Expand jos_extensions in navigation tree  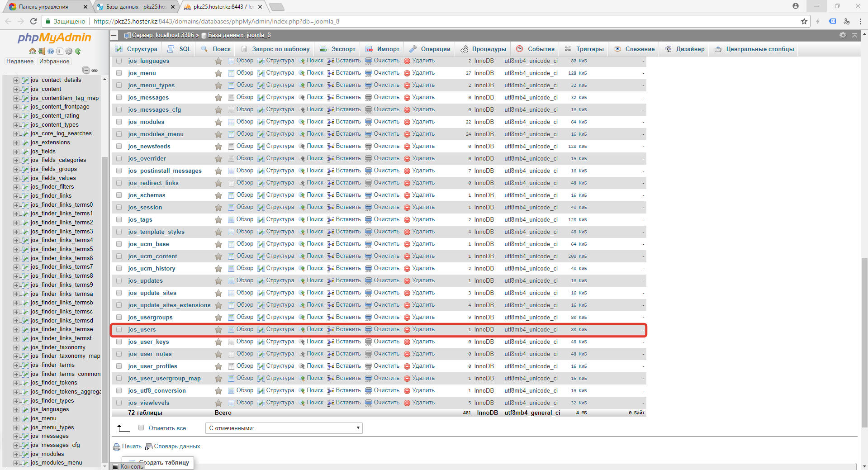tap(16, 142)
